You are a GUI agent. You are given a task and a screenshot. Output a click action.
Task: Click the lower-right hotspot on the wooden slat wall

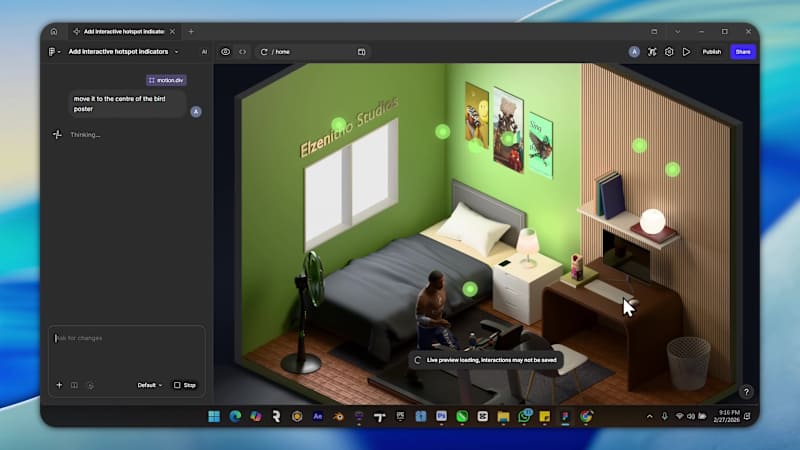[x=672, y=169]
